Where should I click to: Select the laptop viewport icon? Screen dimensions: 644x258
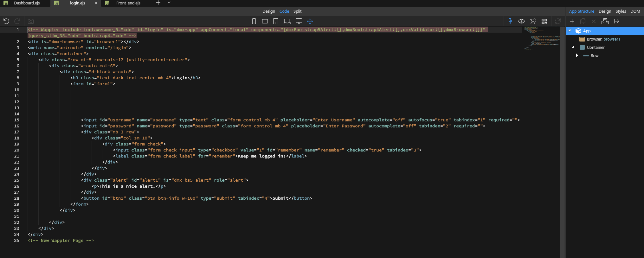[287, 21]
